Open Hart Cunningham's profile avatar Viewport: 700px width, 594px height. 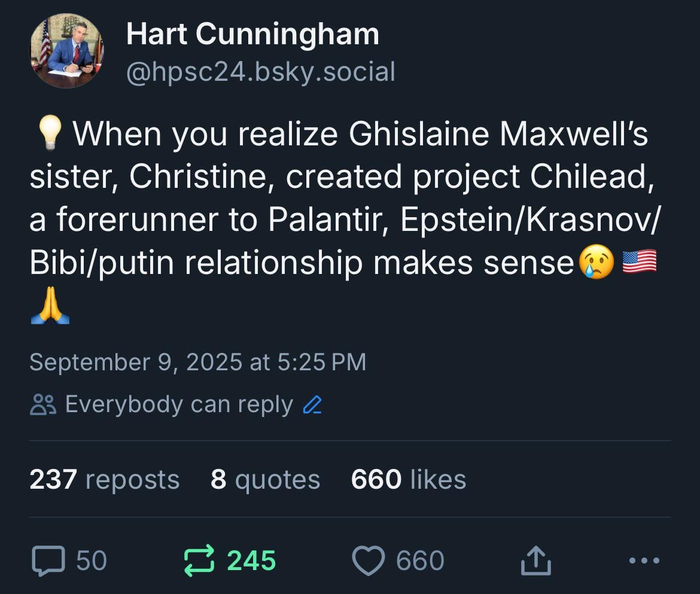click(x=66, y=50)
